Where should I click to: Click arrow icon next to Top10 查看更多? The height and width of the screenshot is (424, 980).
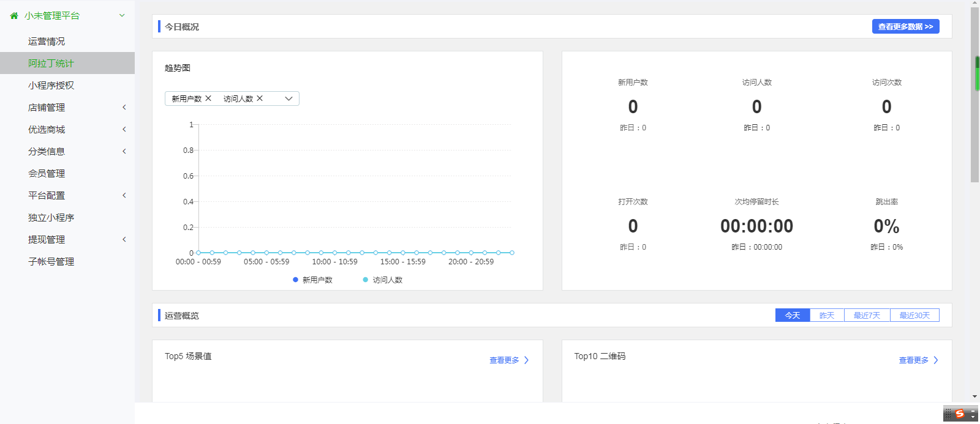coord(935,360)
